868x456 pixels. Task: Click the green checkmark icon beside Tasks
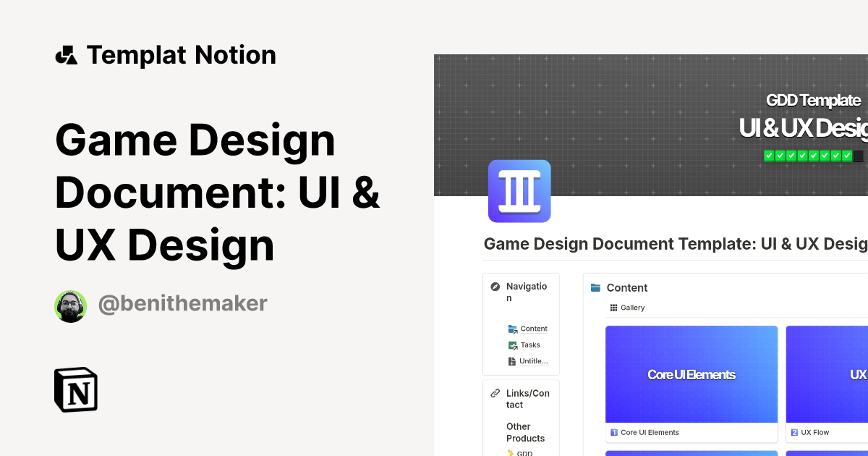point(512,345)
